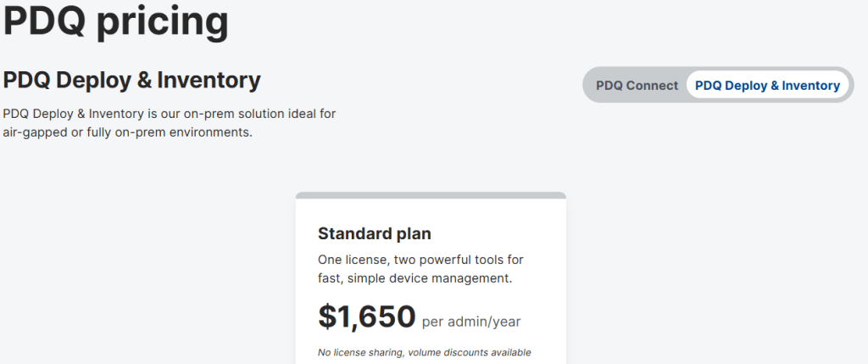Screen dimensions: 868x364
Task: Click the word 'Inventory' in the active toggle
Action: pos(810,86)
